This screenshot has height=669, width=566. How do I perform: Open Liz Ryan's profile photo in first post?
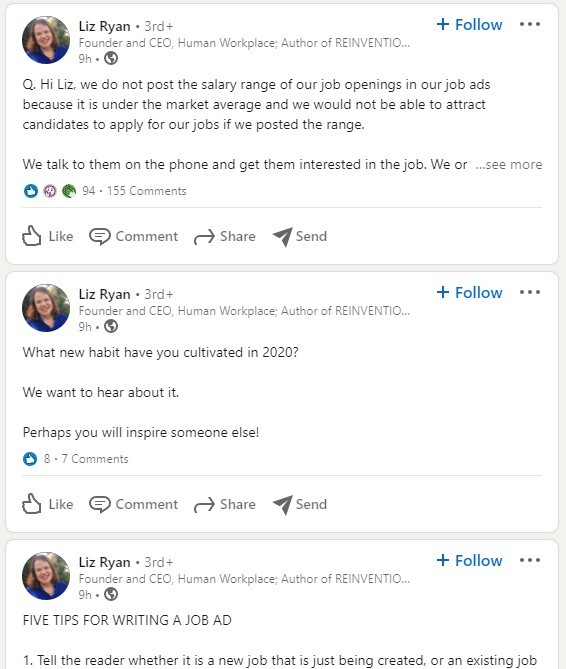click(46, 40)
